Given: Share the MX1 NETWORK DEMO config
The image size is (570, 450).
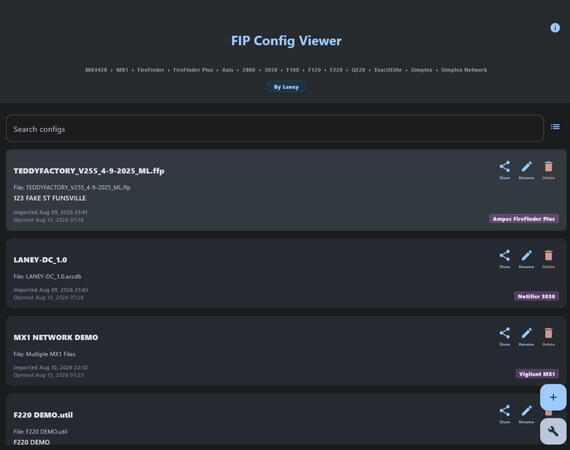Looking at the screenshot, I should (x=505, y=337).
